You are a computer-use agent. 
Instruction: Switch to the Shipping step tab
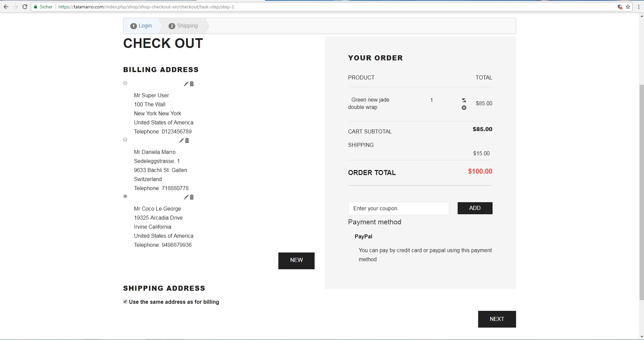(x=183, y=26)
